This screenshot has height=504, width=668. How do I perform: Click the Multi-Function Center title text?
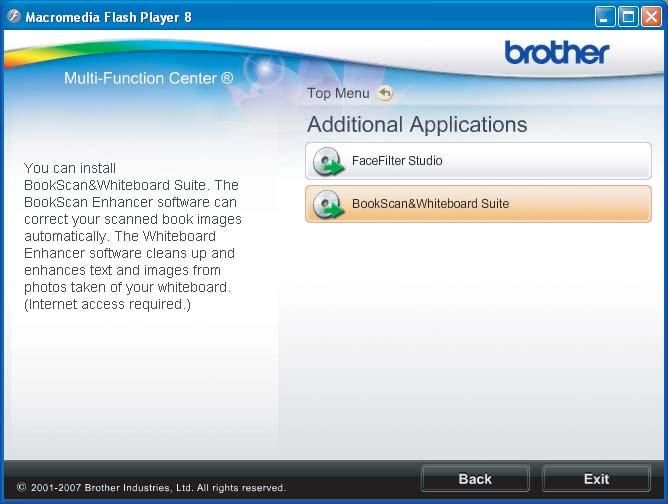pos(149,78)
